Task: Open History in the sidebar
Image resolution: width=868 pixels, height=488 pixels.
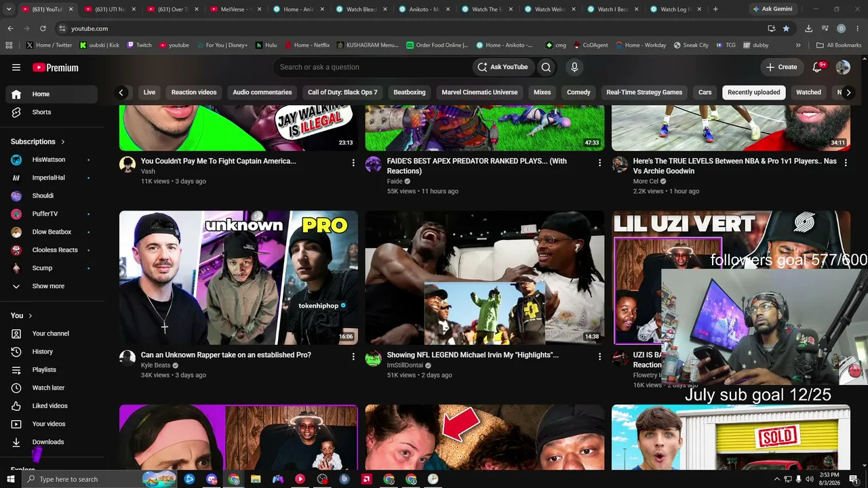Action: pyautogui.click(x=52, y=352)
